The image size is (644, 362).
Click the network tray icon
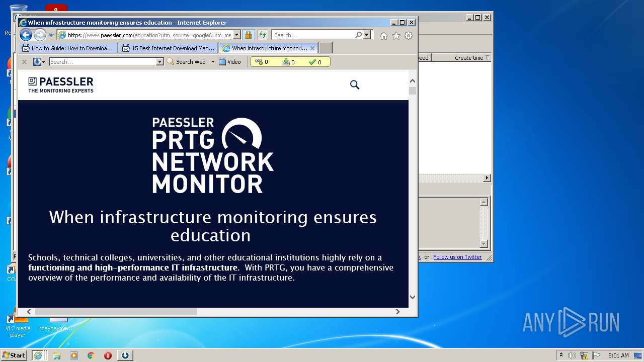[x=584, y=355]
